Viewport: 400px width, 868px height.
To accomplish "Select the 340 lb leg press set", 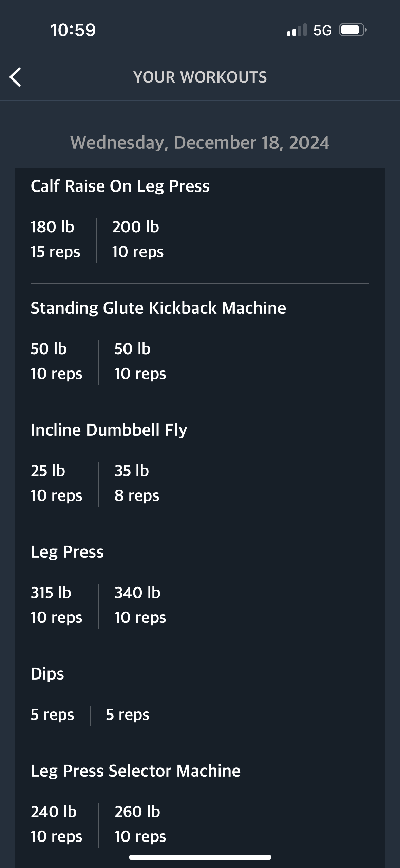I will (140, 605).
